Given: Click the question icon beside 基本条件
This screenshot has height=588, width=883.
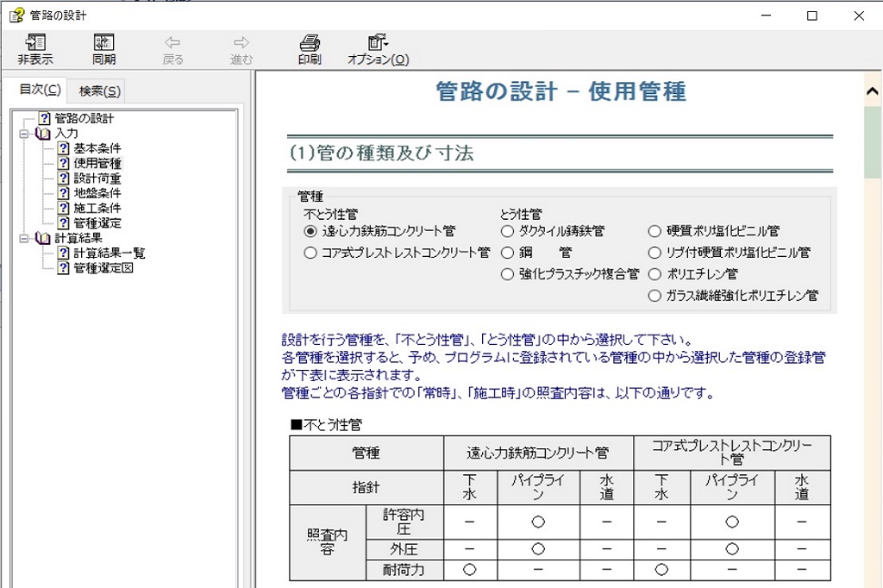Looking at the screenshot, I should [x=64, y=148].
